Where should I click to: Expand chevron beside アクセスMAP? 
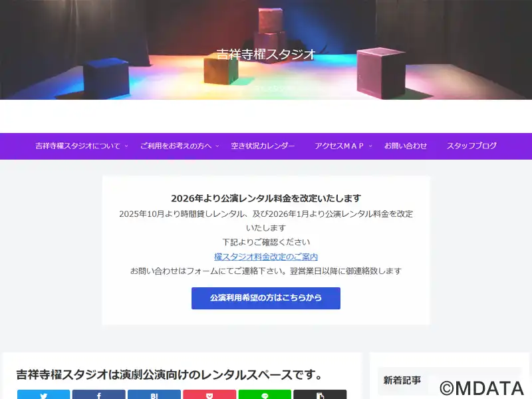(x=370, y=146)
